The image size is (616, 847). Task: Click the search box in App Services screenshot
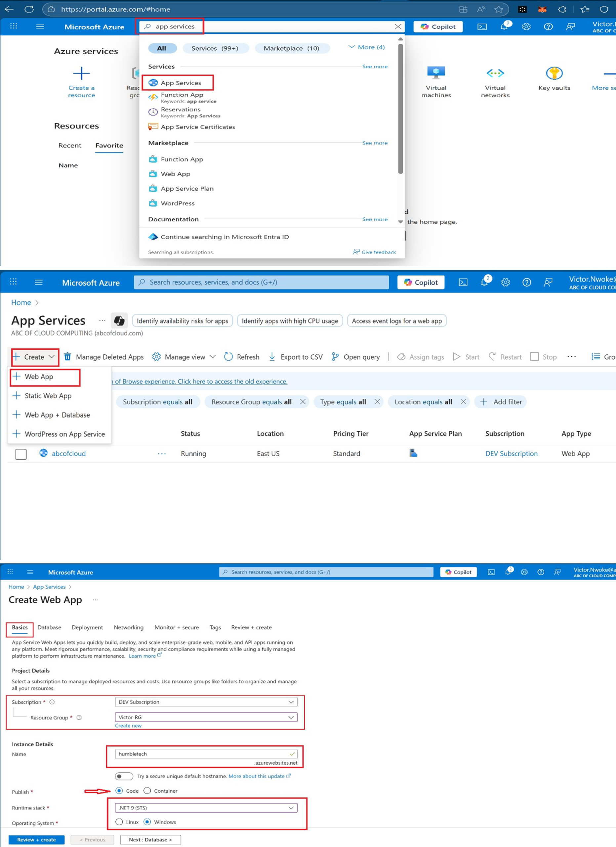261,282
